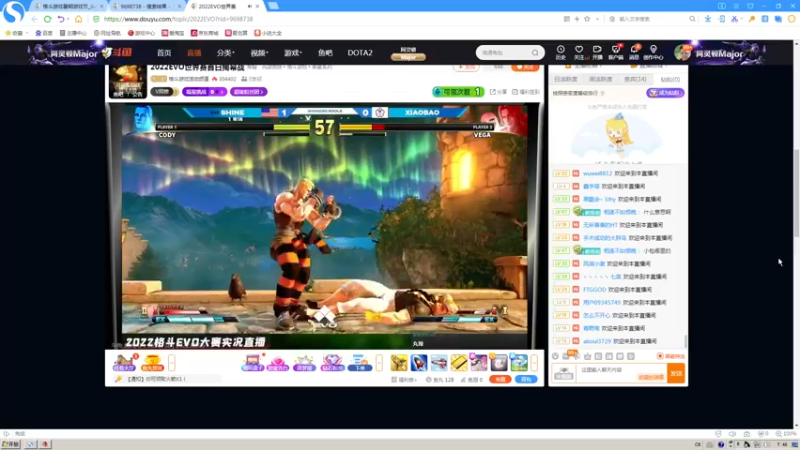Go back with the browser back arrow
This screenshot has height=450, width=800.
[34, 19]
